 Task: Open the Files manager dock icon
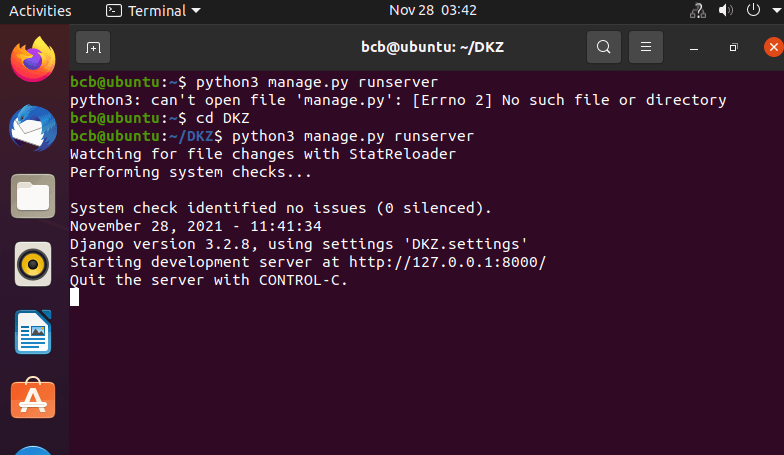coord(33,196)
